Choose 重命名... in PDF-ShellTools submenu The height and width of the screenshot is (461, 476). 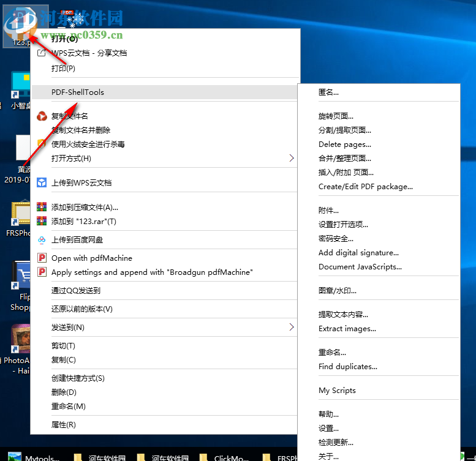pyautogui.click(x=332, y=353)
